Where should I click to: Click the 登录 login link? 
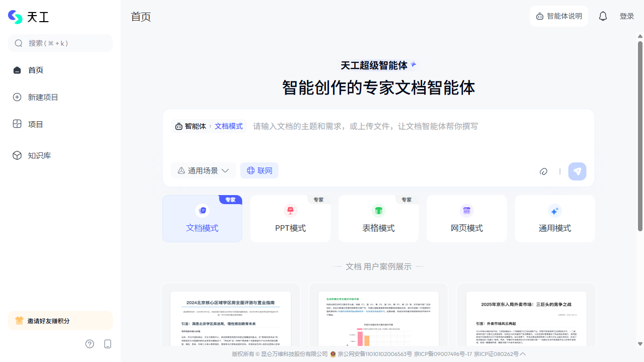coord(626,16)
